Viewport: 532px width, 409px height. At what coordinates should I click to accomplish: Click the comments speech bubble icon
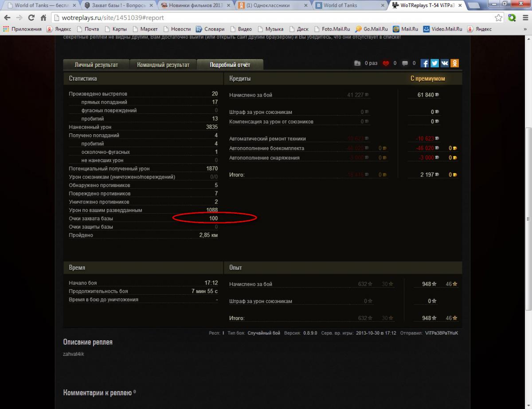(405, 63)
